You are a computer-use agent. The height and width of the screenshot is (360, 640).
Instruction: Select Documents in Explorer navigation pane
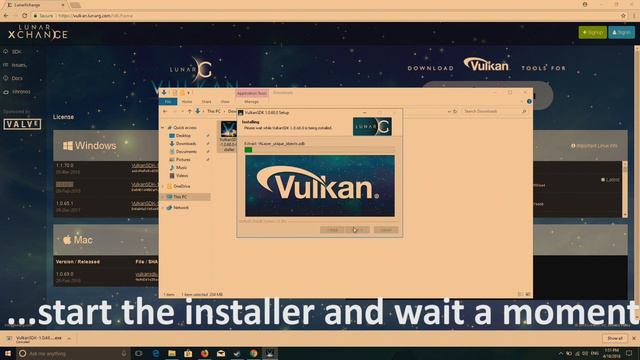click(x=186, y=151)
